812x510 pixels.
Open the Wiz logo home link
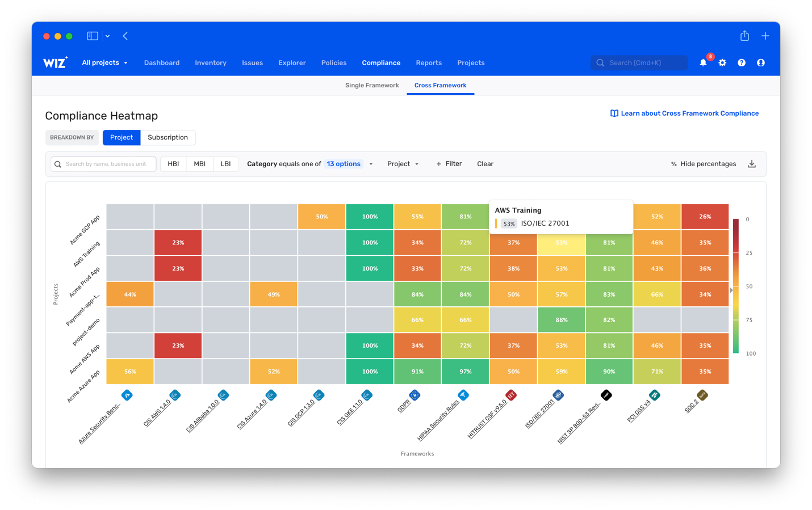click(x=55, y=62)
